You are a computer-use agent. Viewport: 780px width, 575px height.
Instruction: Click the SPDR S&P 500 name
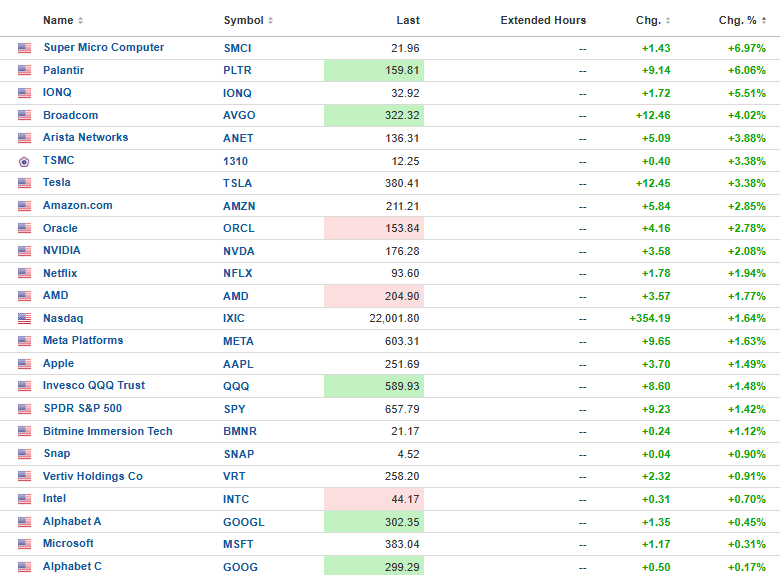pyautogui.click(x=83, y=408)
